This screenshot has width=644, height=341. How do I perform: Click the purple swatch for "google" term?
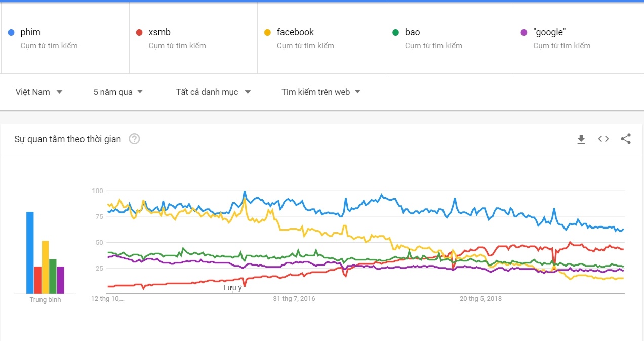(524, 32)
